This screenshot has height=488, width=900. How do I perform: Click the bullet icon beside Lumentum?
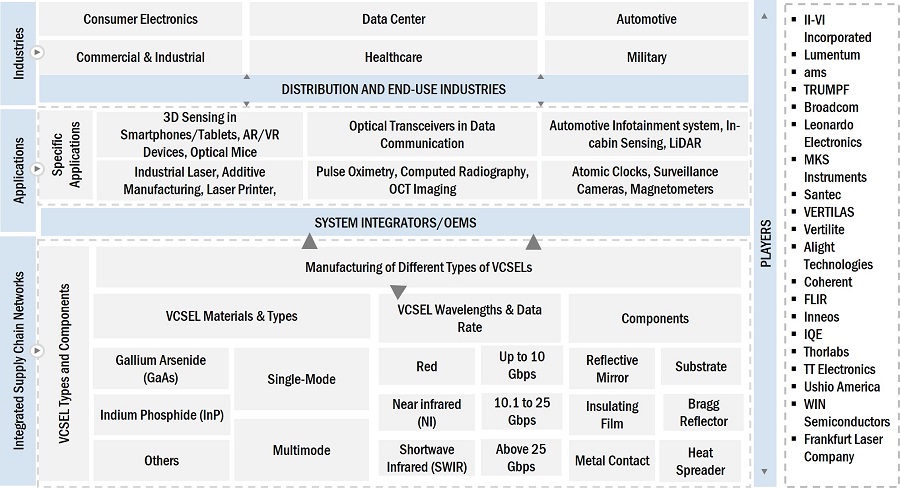(x=793, y=55)
